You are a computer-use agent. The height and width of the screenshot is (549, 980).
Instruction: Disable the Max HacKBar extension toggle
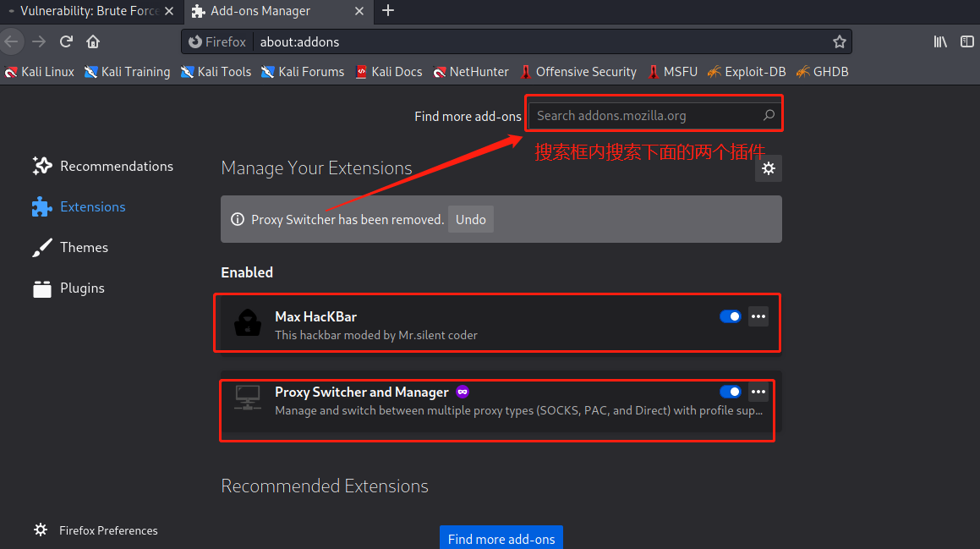coord(730,316)
